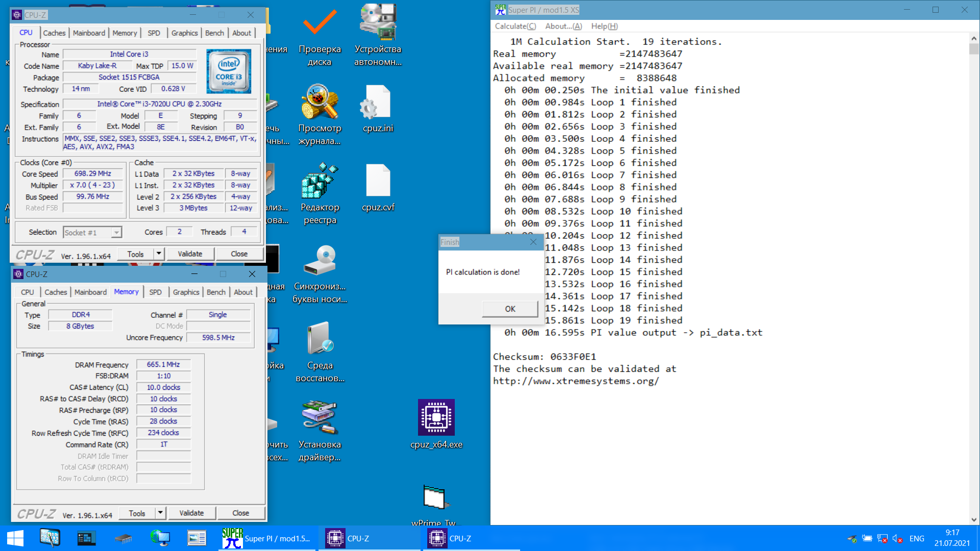This screenshot has height=551, width=980.
Task: Open the Windows Start menu
Action: point(15,538)
